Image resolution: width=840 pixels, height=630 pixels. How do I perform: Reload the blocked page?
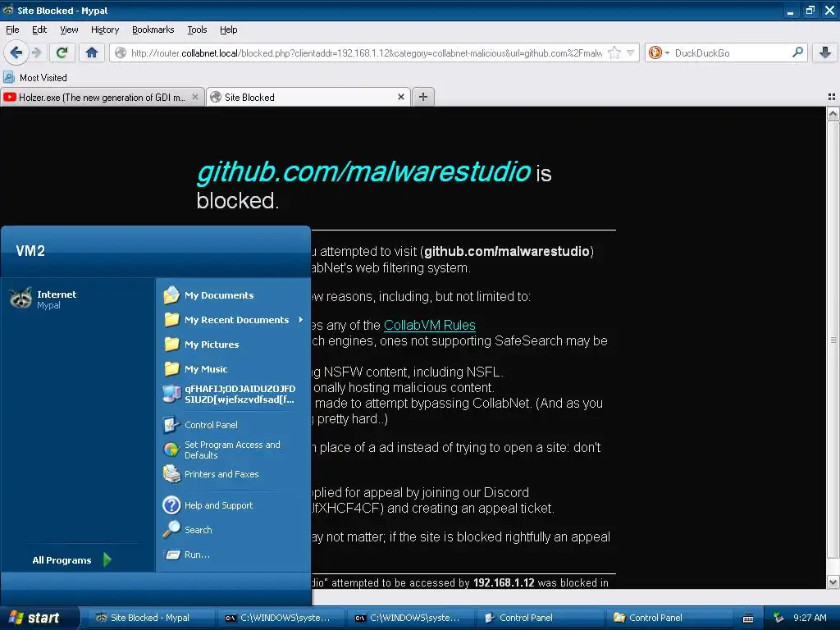(x=62, y=52)
